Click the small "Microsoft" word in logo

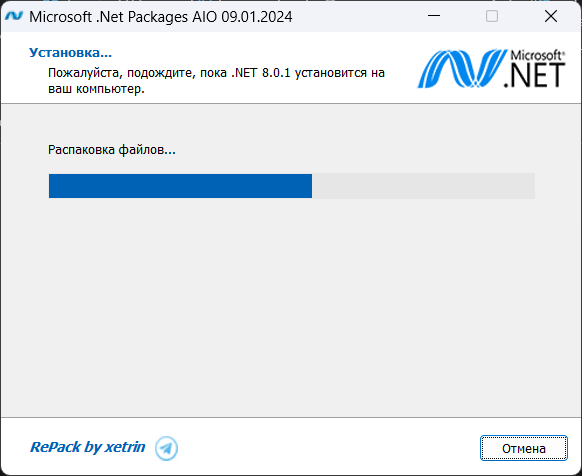pyautogui.click(x=537, y=55)
